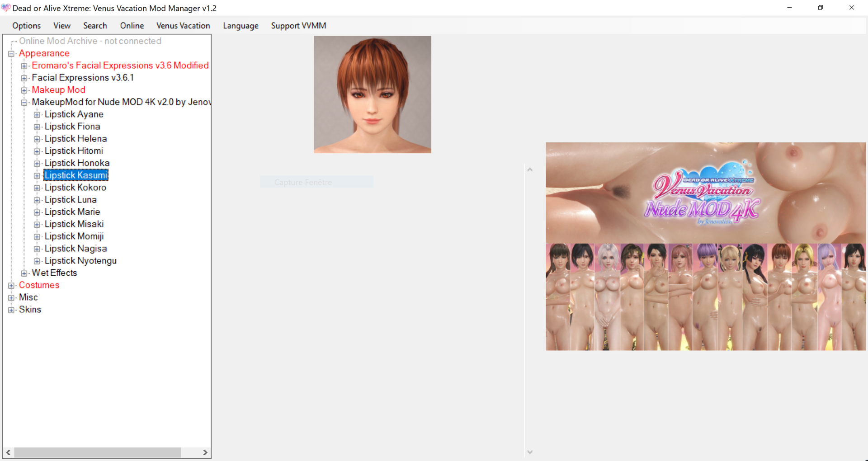Click the Kasumi face preview thumbnail
The height and width of the screenshot is (461, 868).
coord(373,94)
